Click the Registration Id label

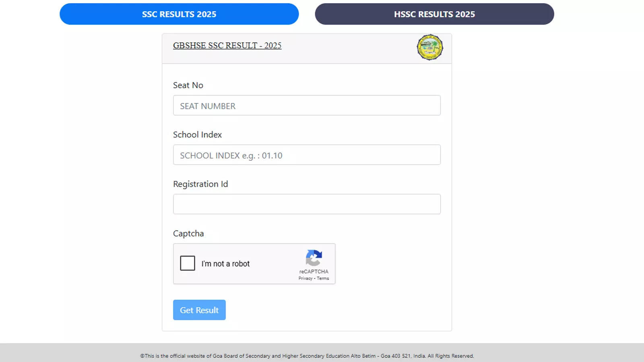pyautogui.click(x=200, y=184)
